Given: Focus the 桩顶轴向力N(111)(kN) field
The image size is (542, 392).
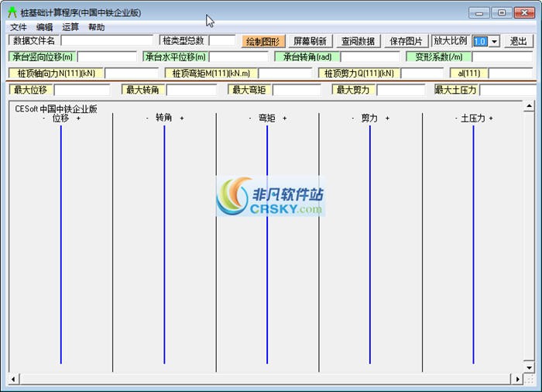Looking at the screenshot, I should click(x=132, y=73).
